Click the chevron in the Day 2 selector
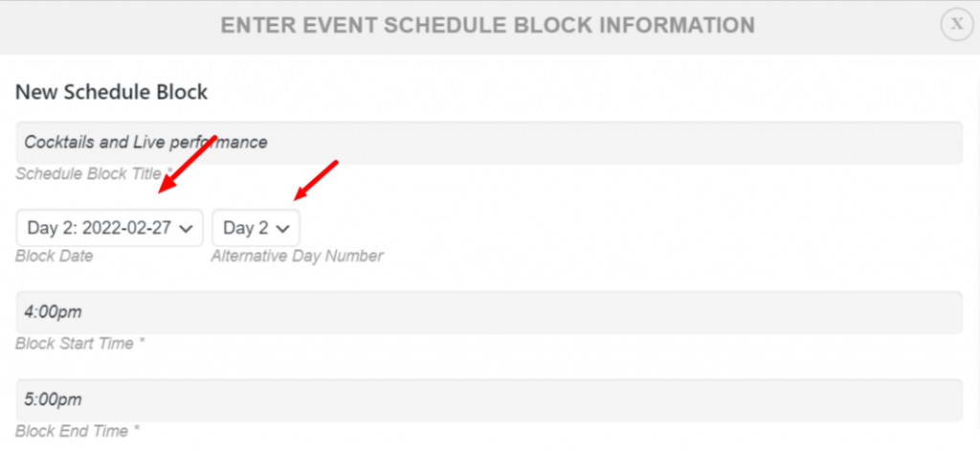 coord(283,229)
